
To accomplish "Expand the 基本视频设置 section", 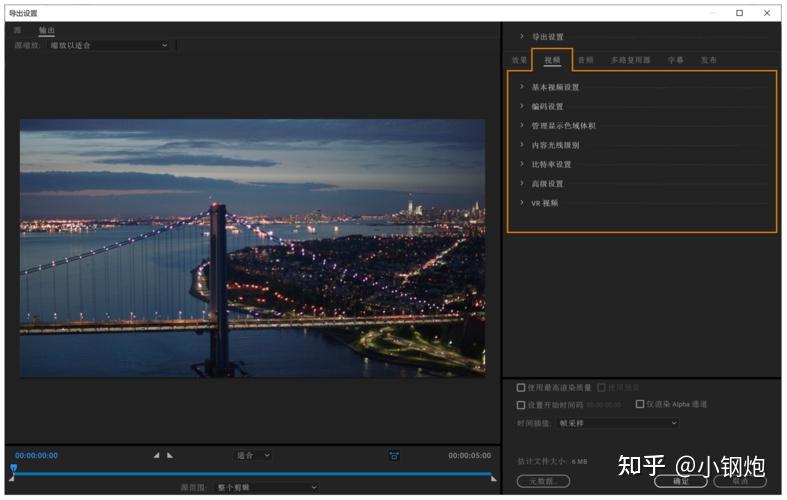I will [x=522, y=86].
